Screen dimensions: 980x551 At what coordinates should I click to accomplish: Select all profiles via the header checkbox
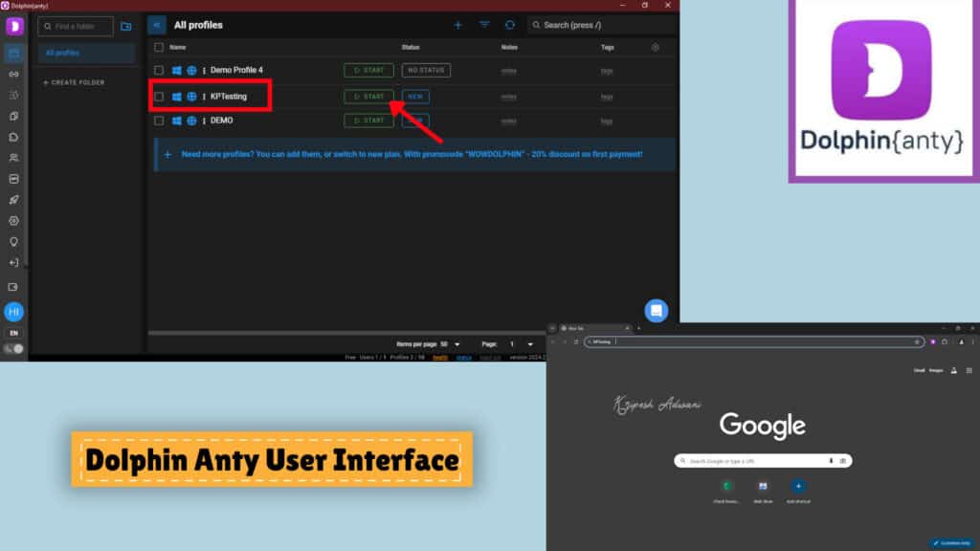pos(158,47)
